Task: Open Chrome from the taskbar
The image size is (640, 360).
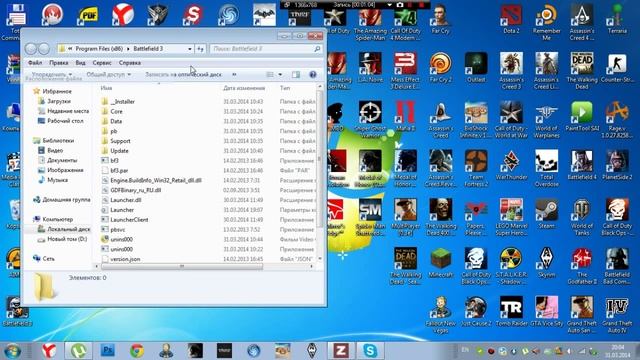Action: pos(137,351)
